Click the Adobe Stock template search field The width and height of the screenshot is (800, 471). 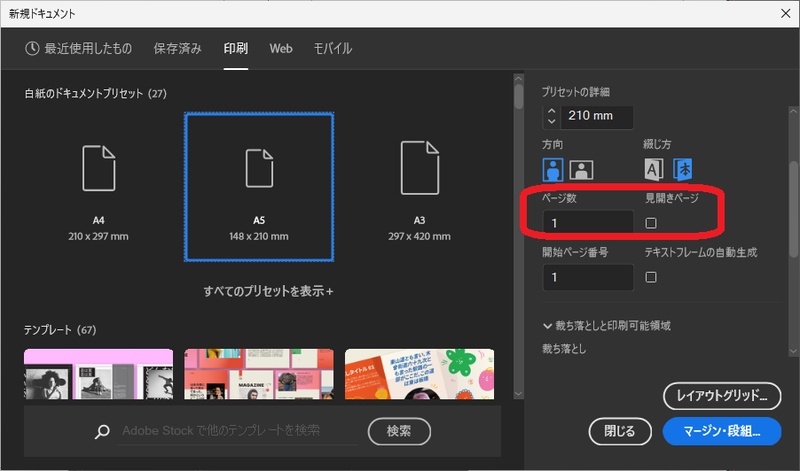(238, 431)
